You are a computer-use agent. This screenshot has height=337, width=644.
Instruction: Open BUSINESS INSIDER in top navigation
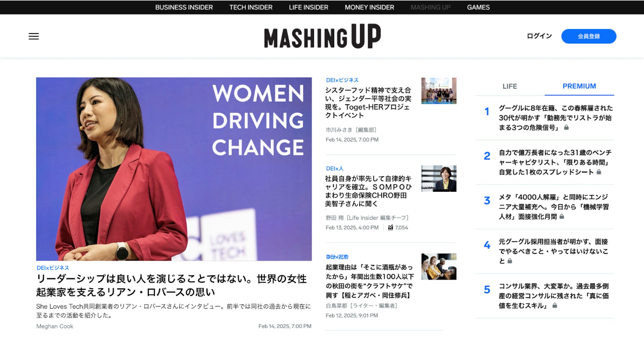pyautogui.click(x=184, y=7)
